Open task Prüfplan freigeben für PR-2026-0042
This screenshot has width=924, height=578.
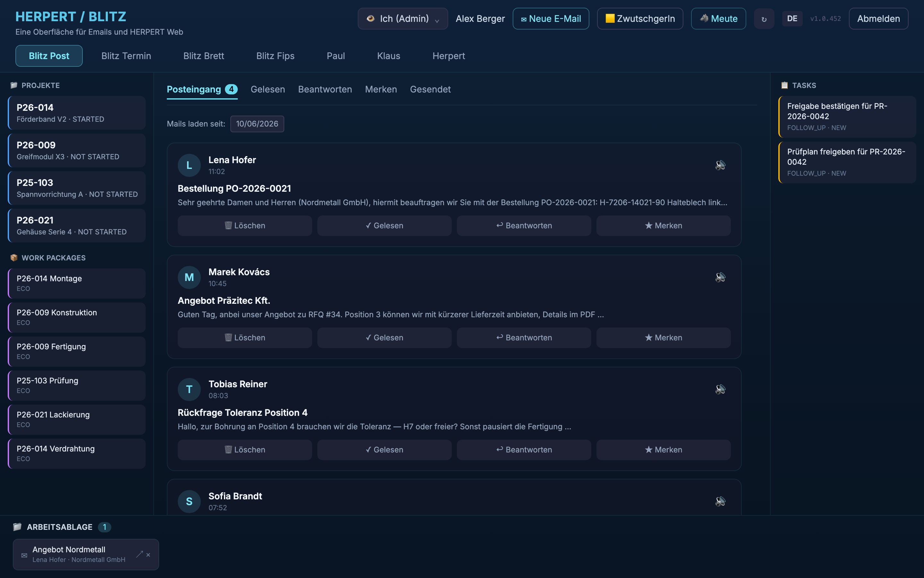coord(847,162)
